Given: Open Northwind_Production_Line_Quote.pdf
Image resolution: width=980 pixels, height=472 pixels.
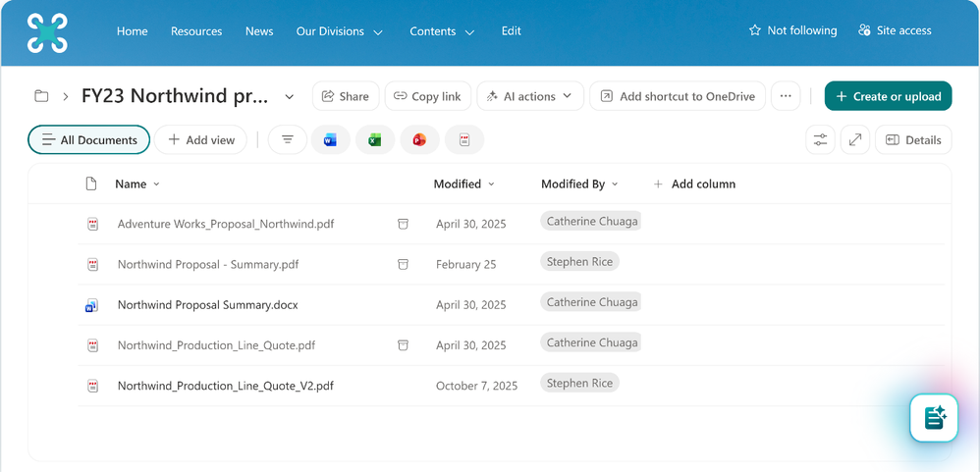Looking at the screenshot, I should (x=216, y=345).
